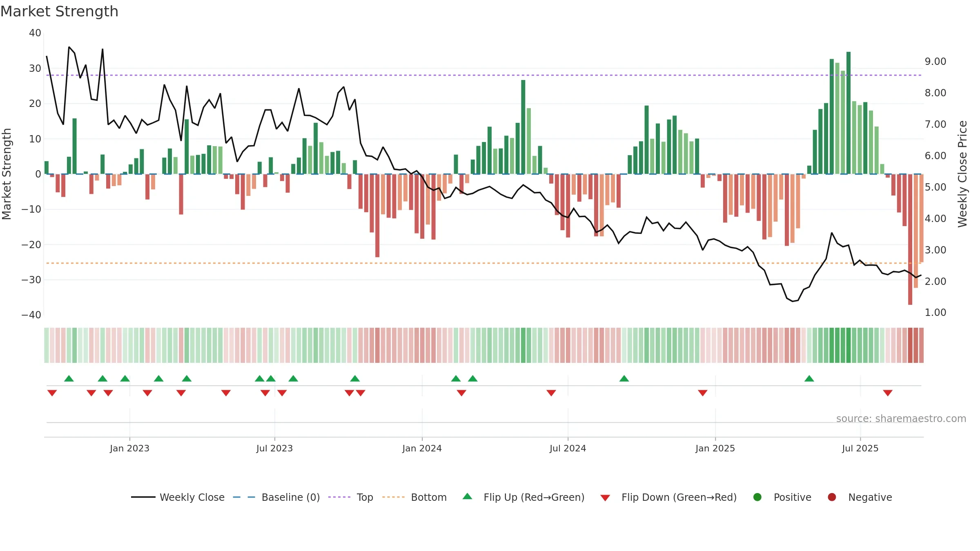
Task: Click the green Flip Up triangle in the legend
Action: [x=467, y=496]
